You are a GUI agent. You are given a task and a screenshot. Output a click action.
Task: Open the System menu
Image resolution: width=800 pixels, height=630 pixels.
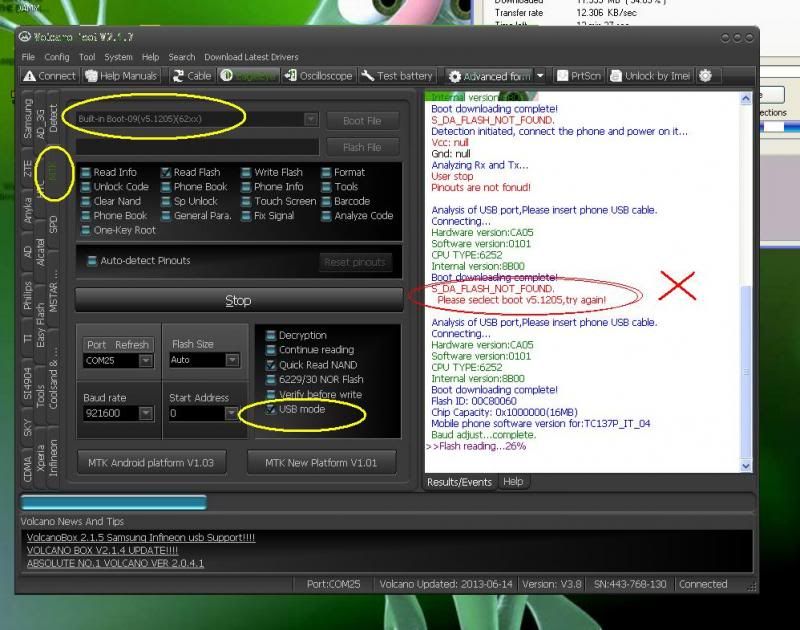118,57
